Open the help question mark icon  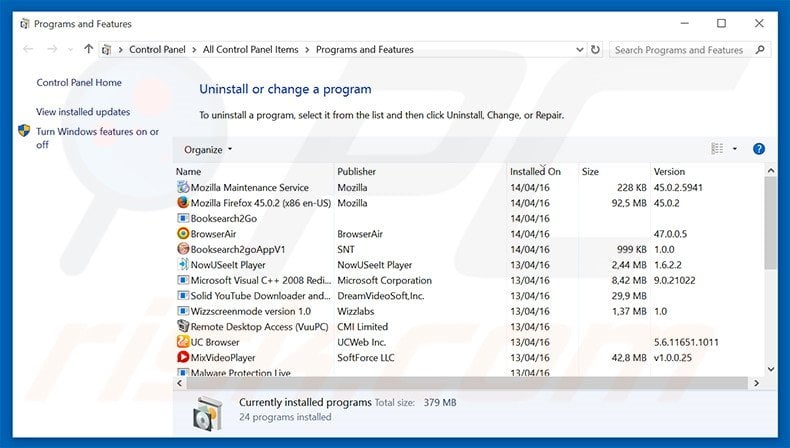click(759, 149)
